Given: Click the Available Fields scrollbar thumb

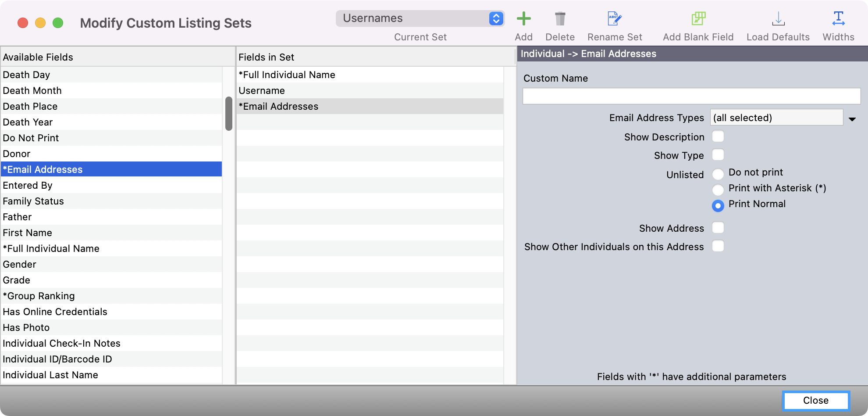Looking at the screenshot, I should pyautogui.click(x=228, y=114).
